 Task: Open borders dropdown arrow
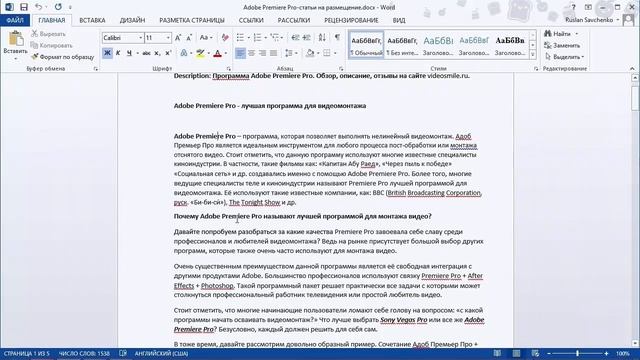[x=335, y=53]
